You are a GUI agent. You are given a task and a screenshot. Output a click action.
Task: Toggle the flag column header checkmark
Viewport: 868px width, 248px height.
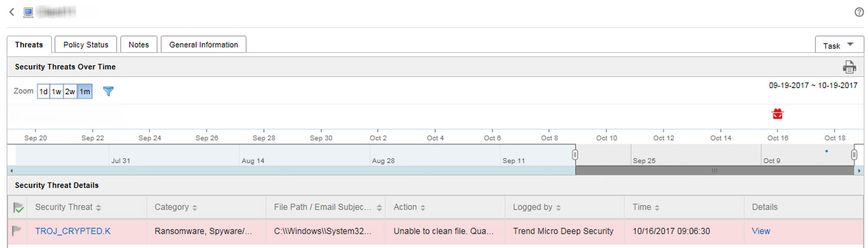click(17, 207)
